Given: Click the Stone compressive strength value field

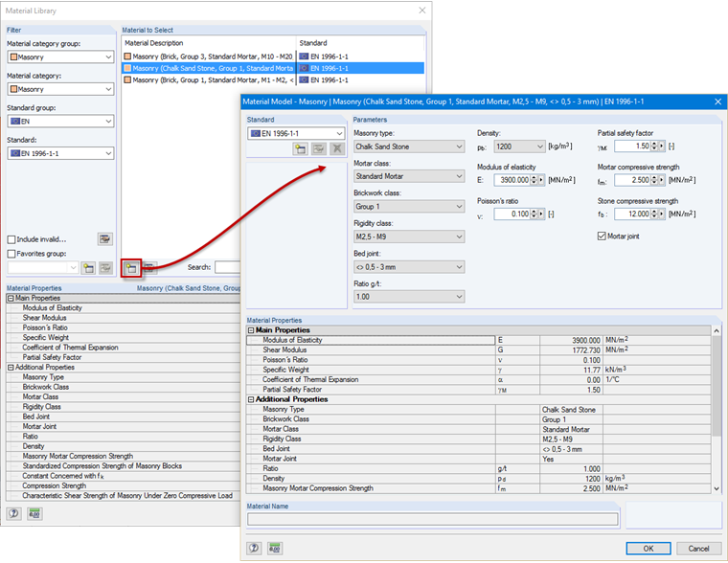Looking at the screenshot, I should pos(632,214).
